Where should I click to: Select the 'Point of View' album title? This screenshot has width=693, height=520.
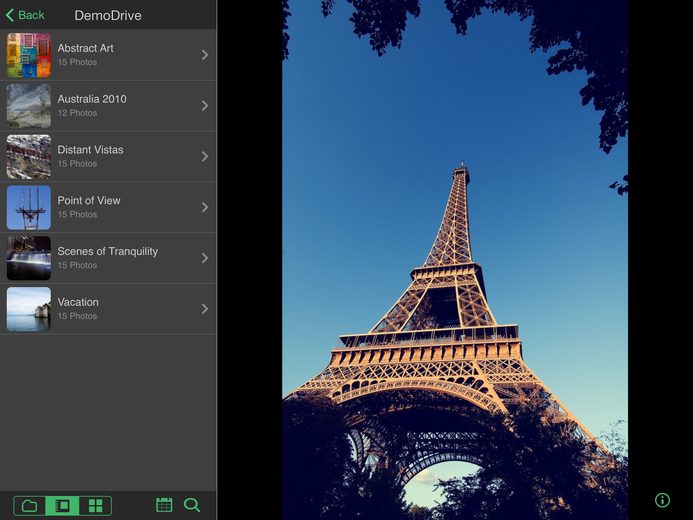[89, 201]
